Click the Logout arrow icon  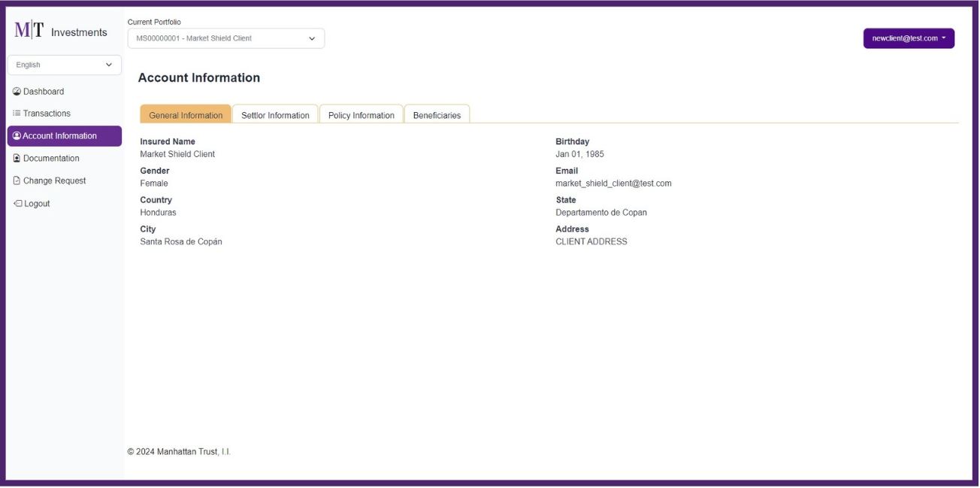point(17,204)
